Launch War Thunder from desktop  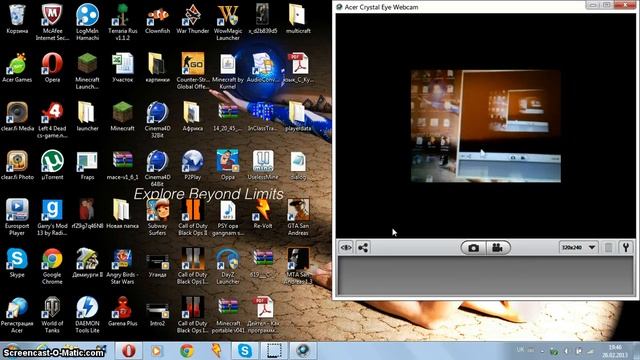193,19
